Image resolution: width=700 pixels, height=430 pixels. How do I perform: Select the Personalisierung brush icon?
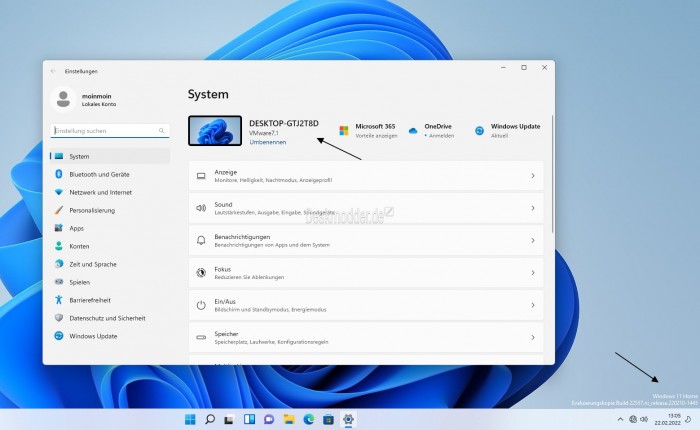(x=59, y=210)
